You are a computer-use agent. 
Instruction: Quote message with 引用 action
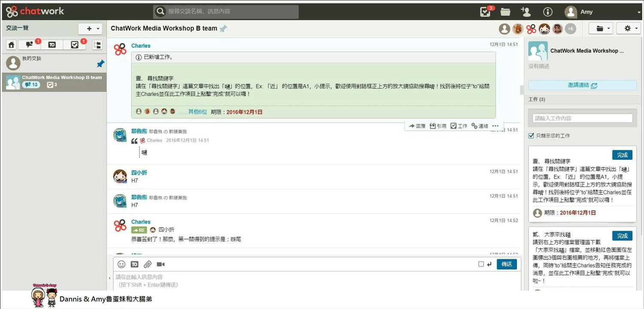pos(438,126)
